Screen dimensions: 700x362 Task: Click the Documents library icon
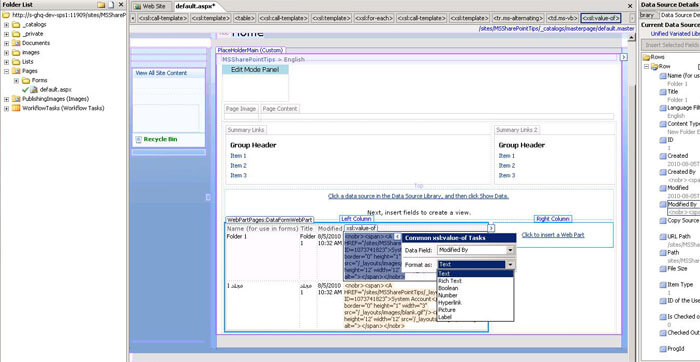(16, 43)
